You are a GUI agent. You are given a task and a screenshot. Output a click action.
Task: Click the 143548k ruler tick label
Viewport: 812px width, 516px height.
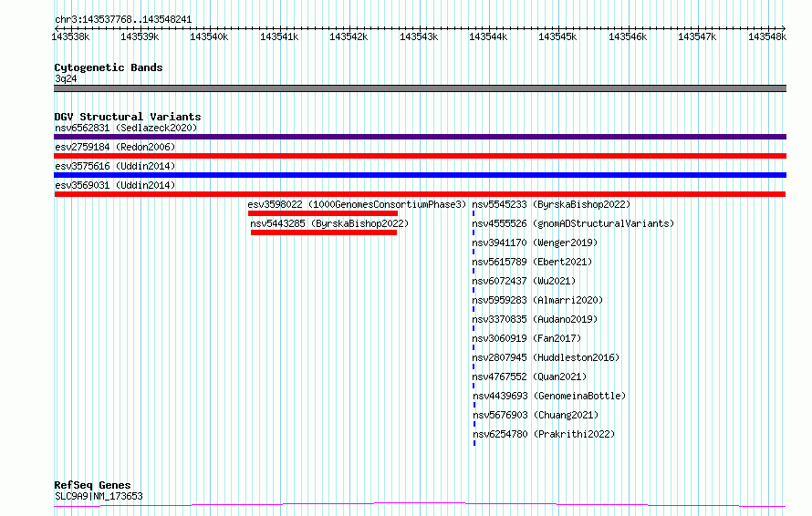pos(767,36)
